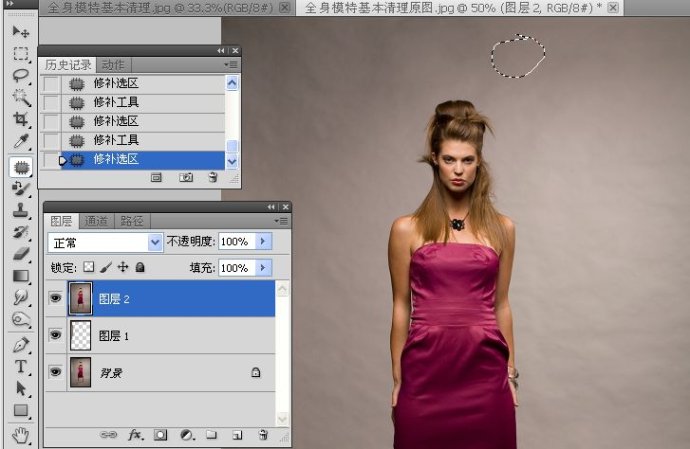
Task: Select the Clone Stamp tool
Action: [20, 210]
